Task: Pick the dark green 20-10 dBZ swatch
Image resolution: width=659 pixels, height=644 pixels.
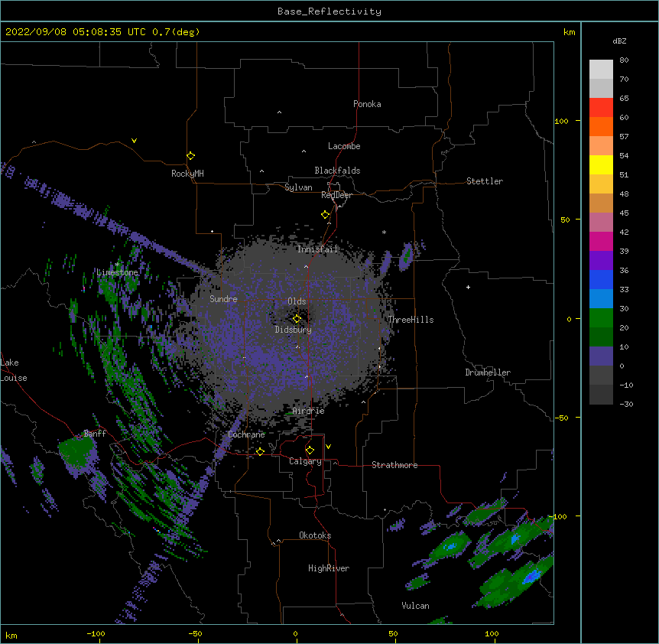Action: tap(601, 337)
